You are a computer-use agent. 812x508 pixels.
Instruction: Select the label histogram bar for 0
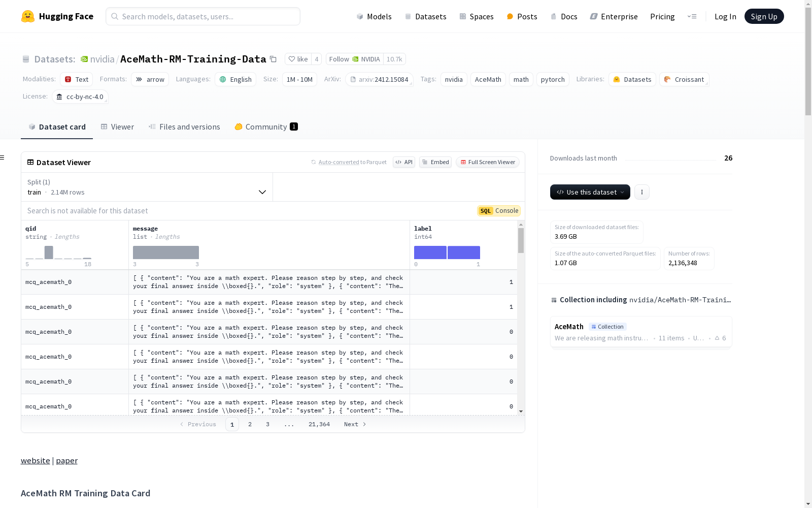point(430,252)
